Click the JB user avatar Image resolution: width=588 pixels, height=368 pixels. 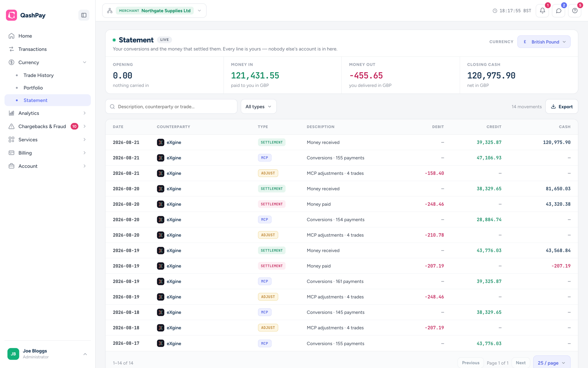[13, 354]
